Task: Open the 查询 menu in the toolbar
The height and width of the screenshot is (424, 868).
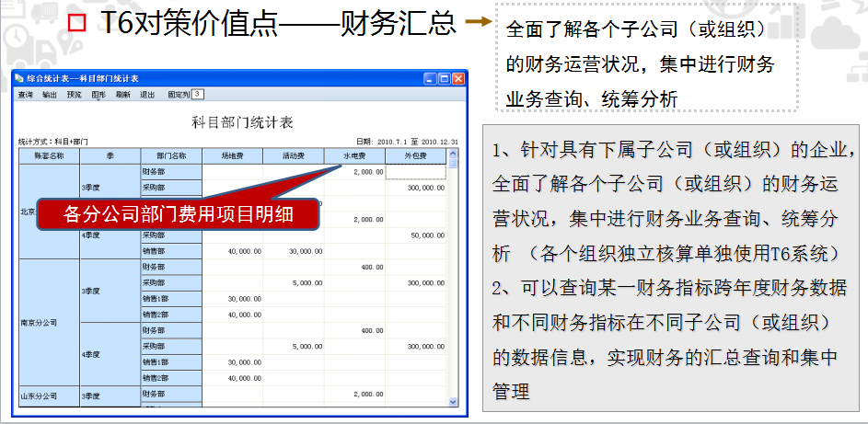Action: coord(26,95)
